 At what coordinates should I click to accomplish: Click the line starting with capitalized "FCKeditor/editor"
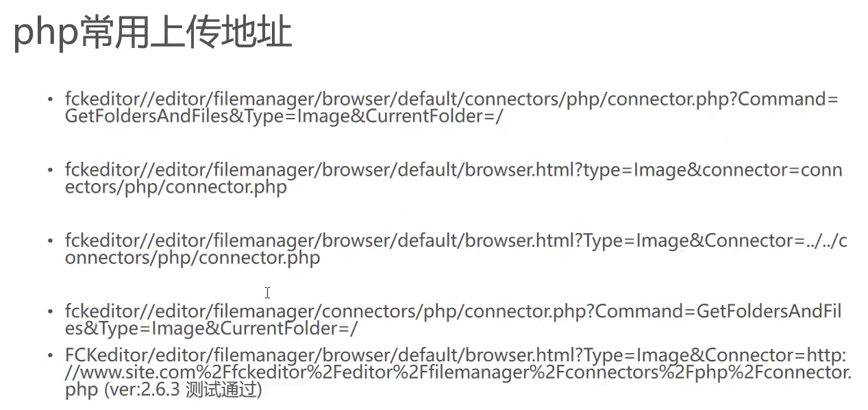456,355
